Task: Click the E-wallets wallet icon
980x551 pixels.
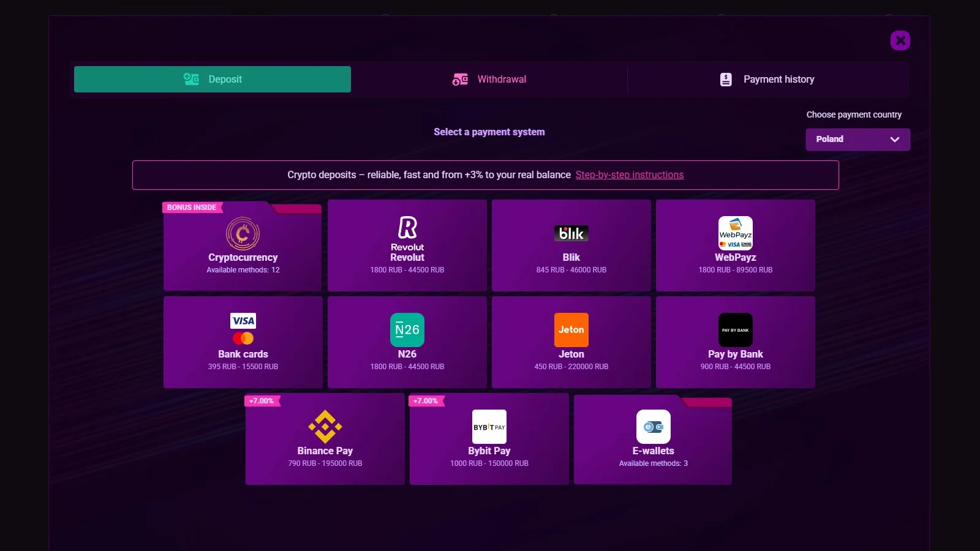Action: coord(654,427)
